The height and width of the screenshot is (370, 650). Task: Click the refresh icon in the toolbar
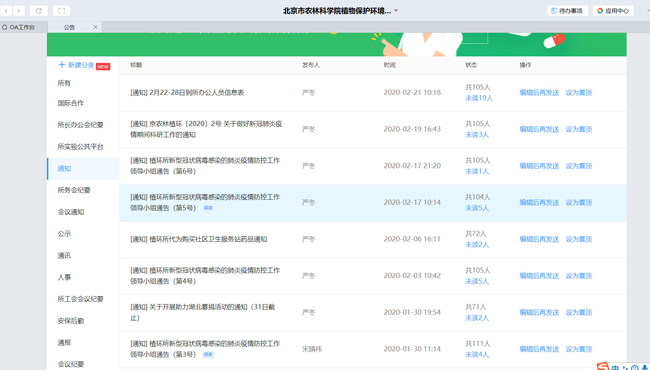tap(39, 11)
